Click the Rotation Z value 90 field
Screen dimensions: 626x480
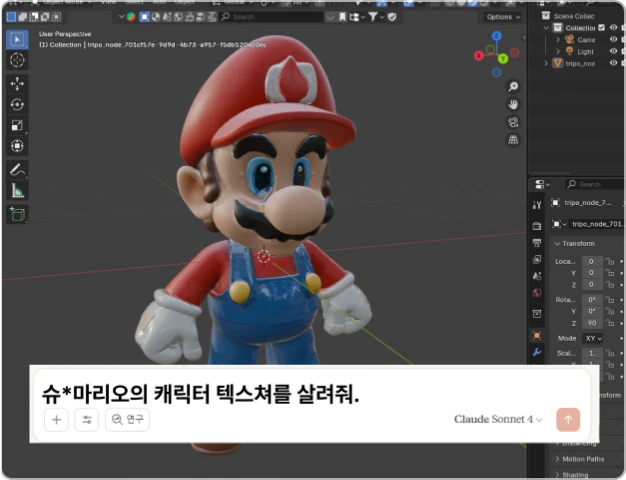click(x=592, y=323)
